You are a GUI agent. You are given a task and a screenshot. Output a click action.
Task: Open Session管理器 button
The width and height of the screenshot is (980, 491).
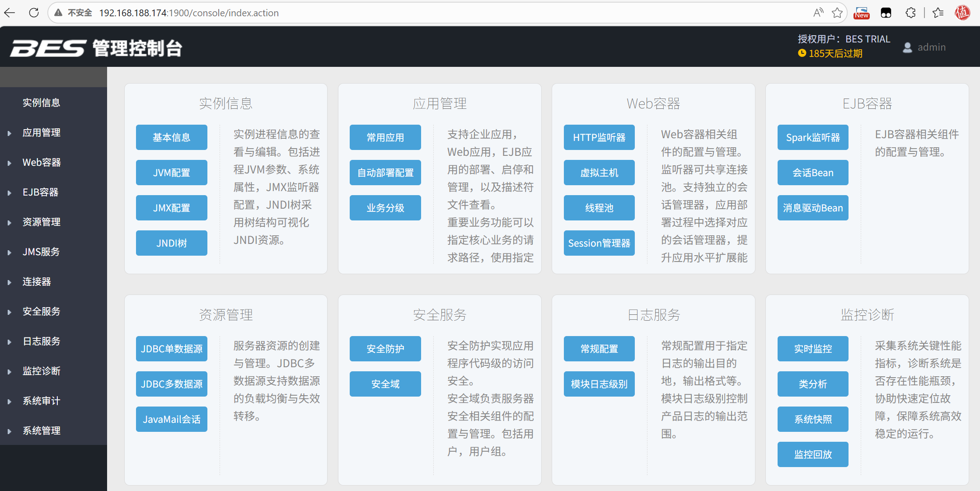tap(599, 243)
